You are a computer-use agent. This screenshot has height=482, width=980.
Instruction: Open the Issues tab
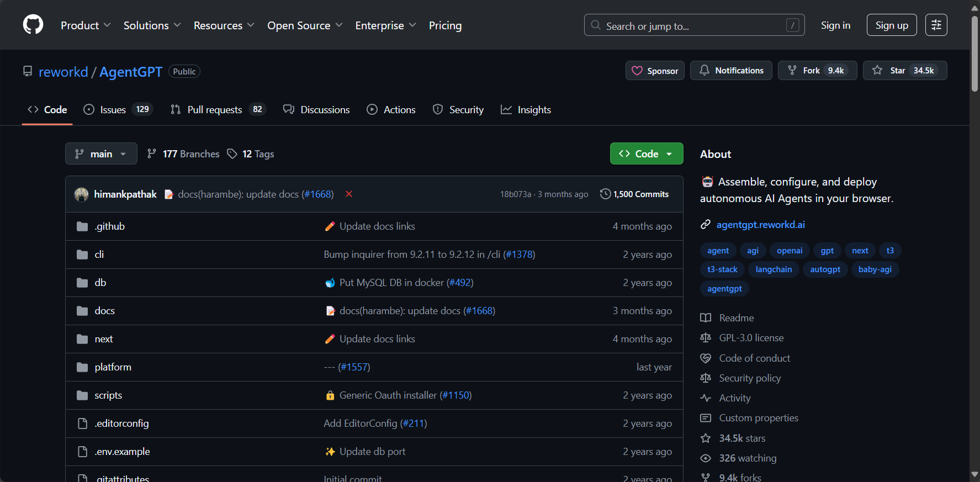coord(118,109)
